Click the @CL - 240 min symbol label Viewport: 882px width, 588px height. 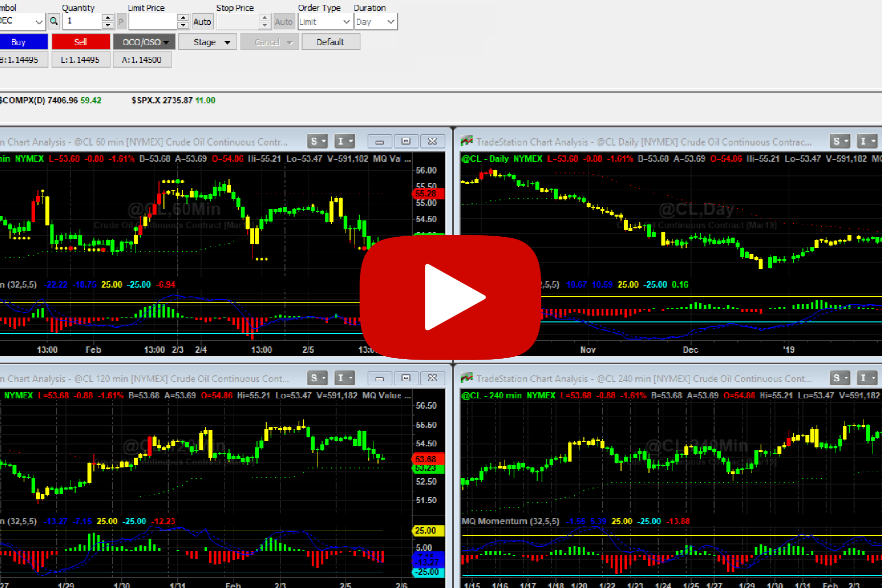pos(491,395)
